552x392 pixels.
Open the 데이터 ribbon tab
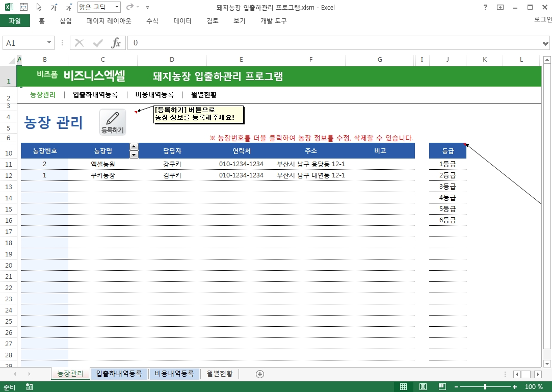(182, 21)
